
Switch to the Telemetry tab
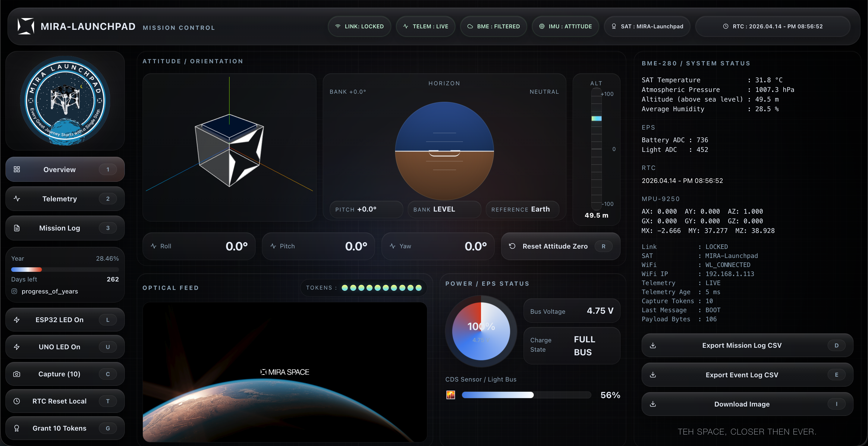pyautogui.click(x=65, y=199)
